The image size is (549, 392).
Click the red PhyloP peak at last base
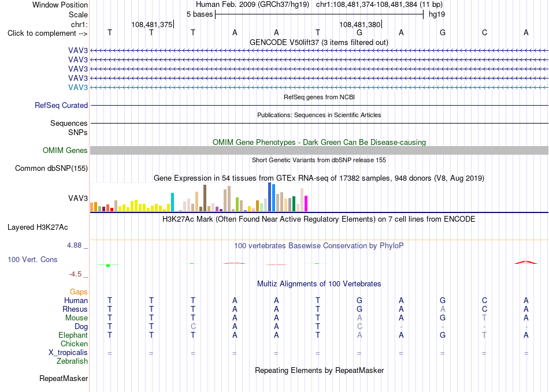(x=525, y=262)
